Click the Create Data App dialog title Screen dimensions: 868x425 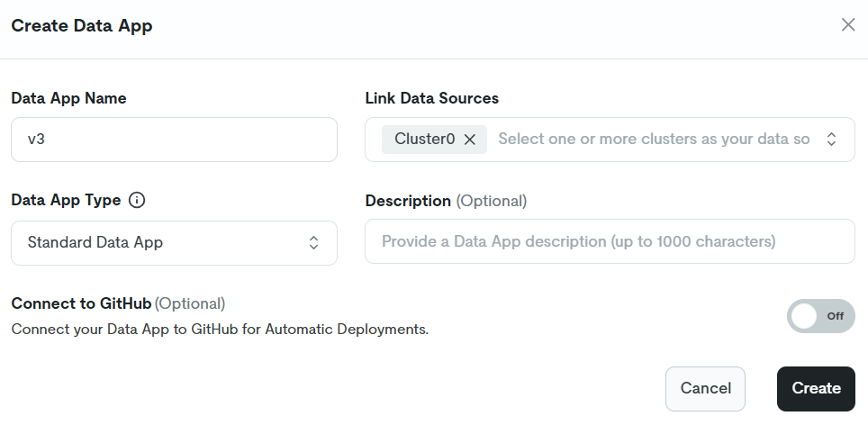[x=82, y=26]
